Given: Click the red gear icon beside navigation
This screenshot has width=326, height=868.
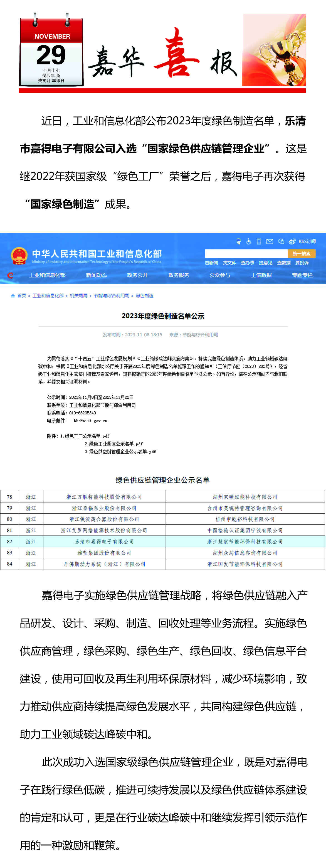Looking at the screenshot, I should 11,275.
